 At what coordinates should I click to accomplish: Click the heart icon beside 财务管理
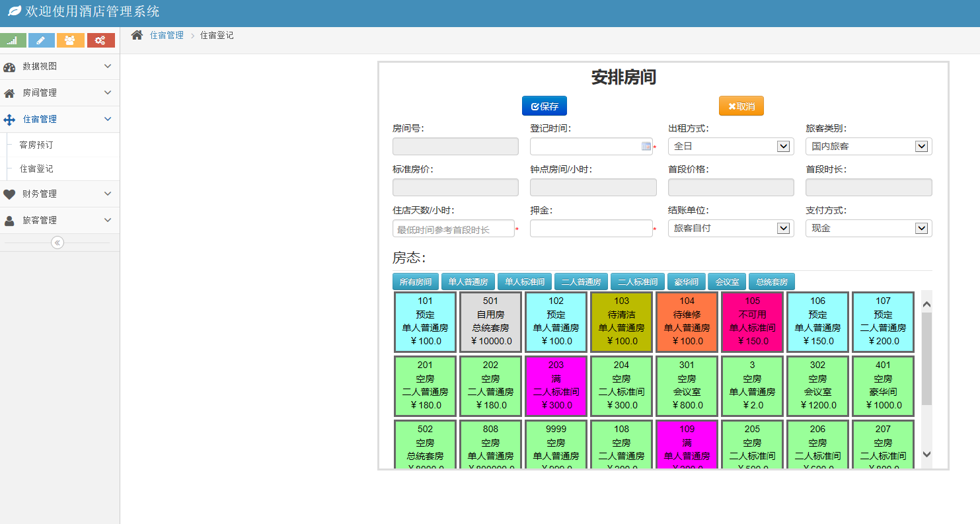pos(9,194)
